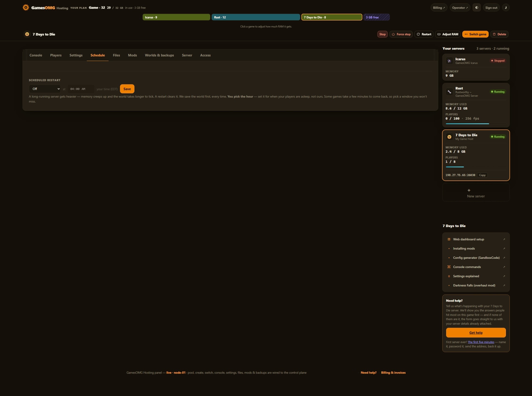Screen dimensions: 532x396
Task: Select the Rust · 12 RAM bar segment
Action: (x=256, y=17)
